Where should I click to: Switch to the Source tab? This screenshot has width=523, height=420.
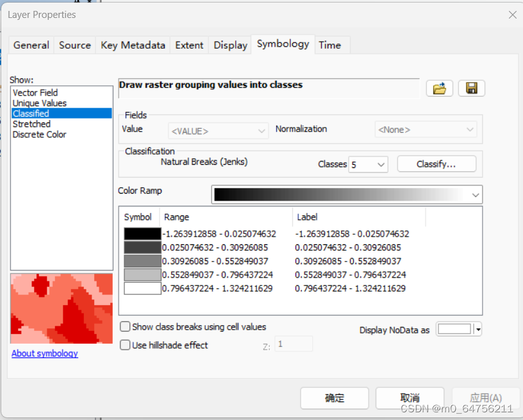point(74,45)
